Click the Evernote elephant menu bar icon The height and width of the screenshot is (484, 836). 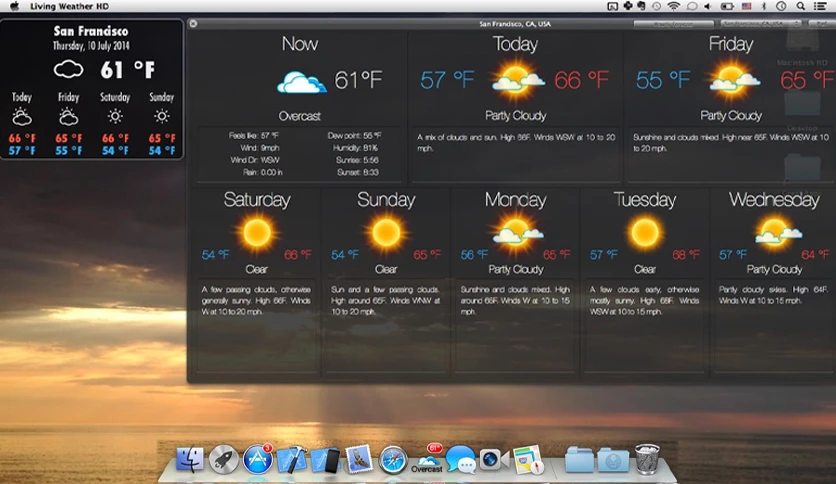coord(641,6)
